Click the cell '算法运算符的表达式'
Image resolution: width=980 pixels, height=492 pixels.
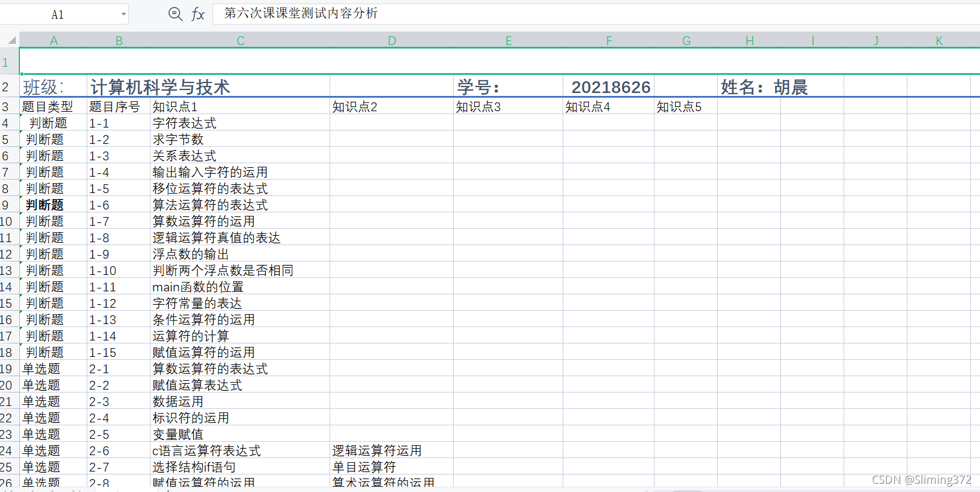(240, 205)
